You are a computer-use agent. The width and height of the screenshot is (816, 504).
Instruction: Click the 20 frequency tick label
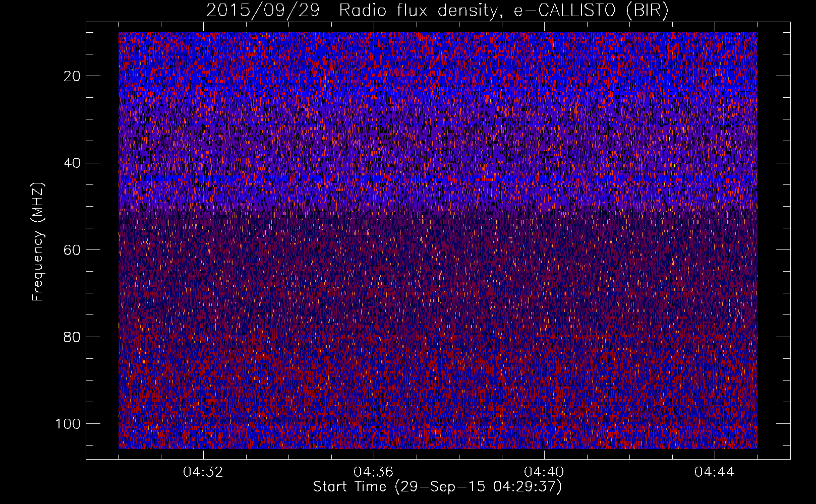(73, 76)
